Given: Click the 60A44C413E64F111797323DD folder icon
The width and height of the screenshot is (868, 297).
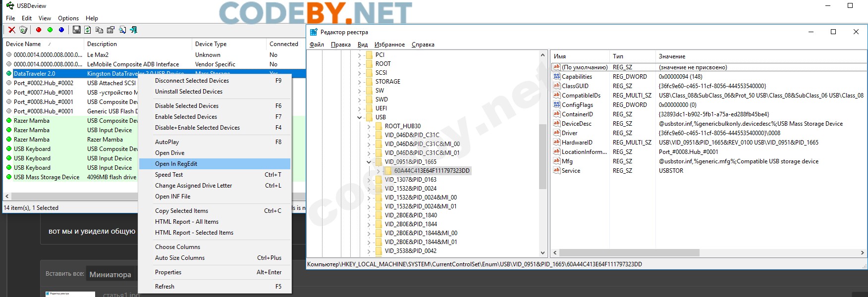Looking at the screenshot, I should (x=388, y=171).
